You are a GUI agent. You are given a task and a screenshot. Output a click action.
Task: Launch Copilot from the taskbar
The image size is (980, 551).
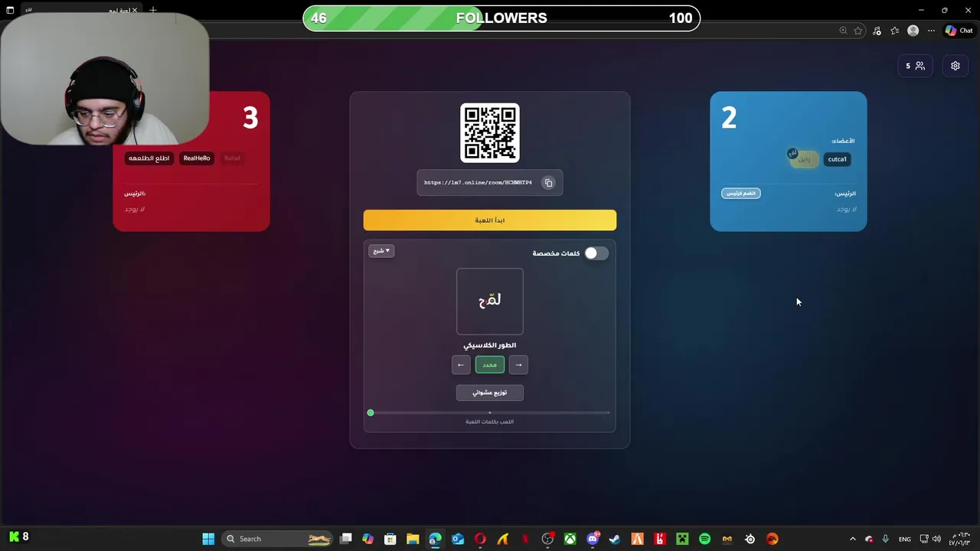367,539
